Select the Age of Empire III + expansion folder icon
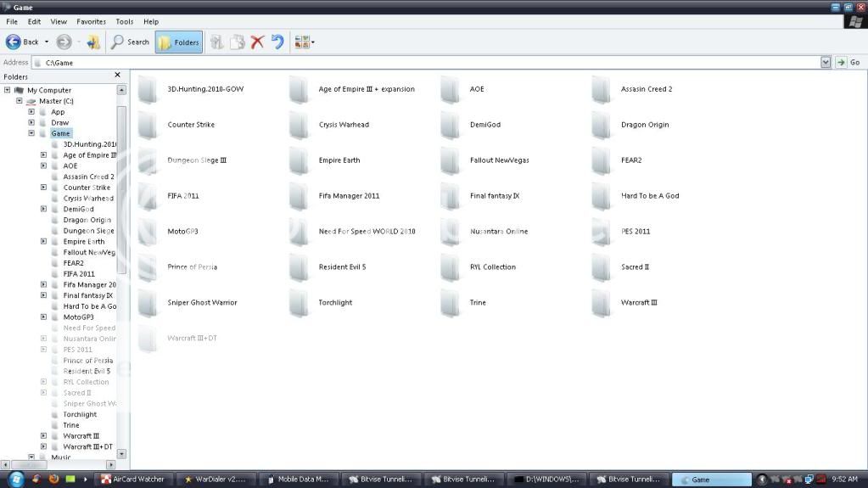Viewport: 868px width, 488px height. point(299,89)
